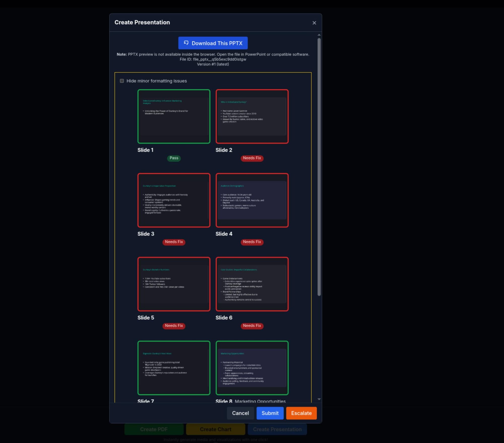The width and height of the screenshot is (504, 443).
Task: Click Needs Fix badge under Slide 5
Action: pos(174,326)
